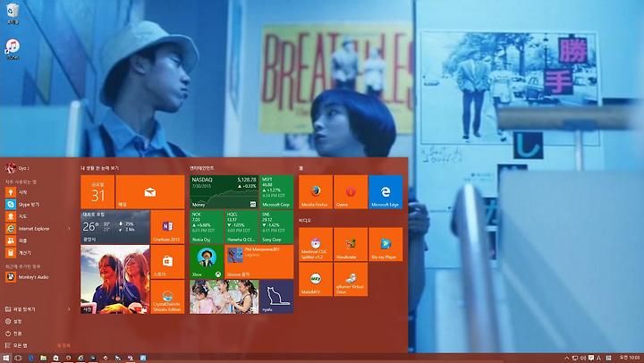Open the Store shopping bag tile
Image resolution: width=644 pixels, height=363 pixels.
[x=167, y=262]
